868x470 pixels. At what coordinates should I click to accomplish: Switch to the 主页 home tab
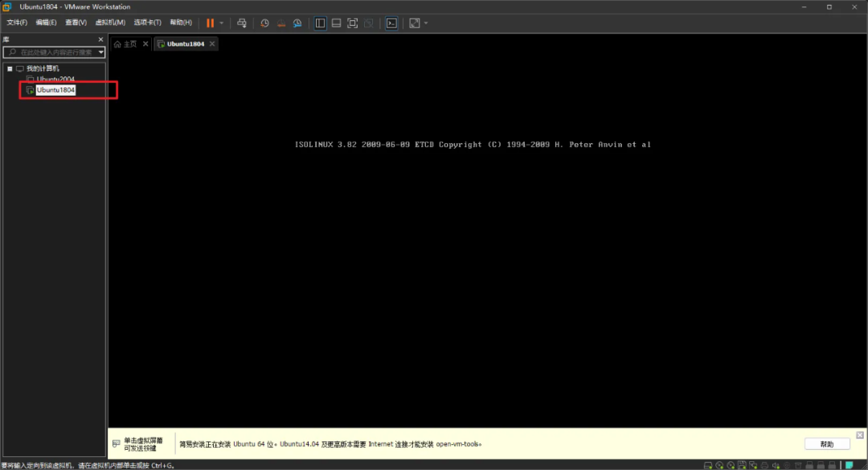125,43
